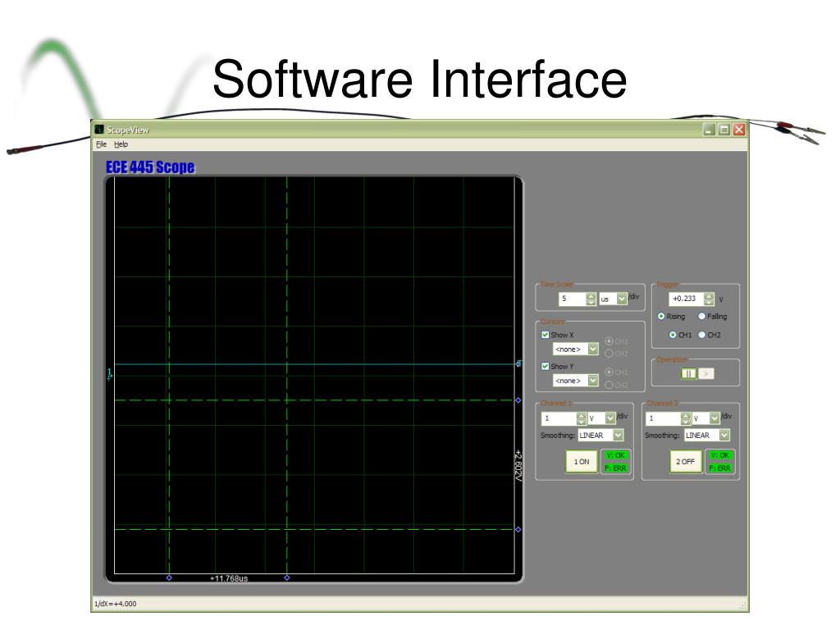Open the File menu

[101, 144]
